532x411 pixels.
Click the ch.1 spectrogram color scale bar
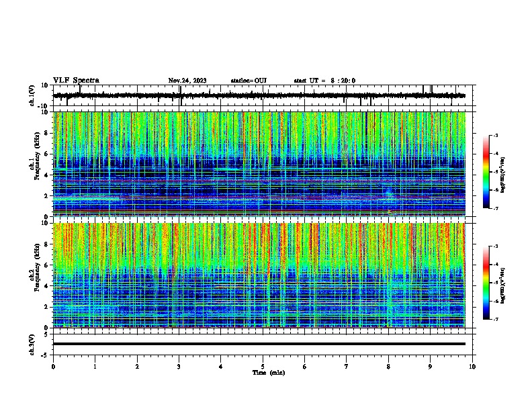point(486,172)
